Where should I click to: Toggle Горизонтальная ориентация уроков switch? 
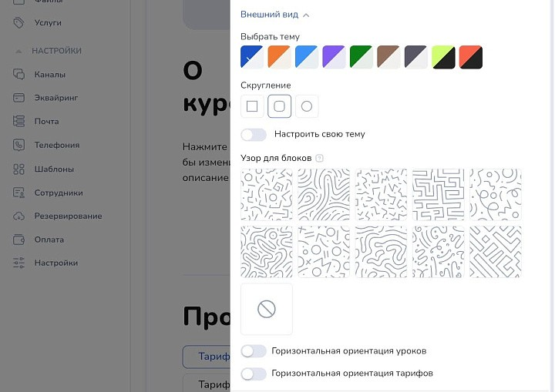[254, 351]
